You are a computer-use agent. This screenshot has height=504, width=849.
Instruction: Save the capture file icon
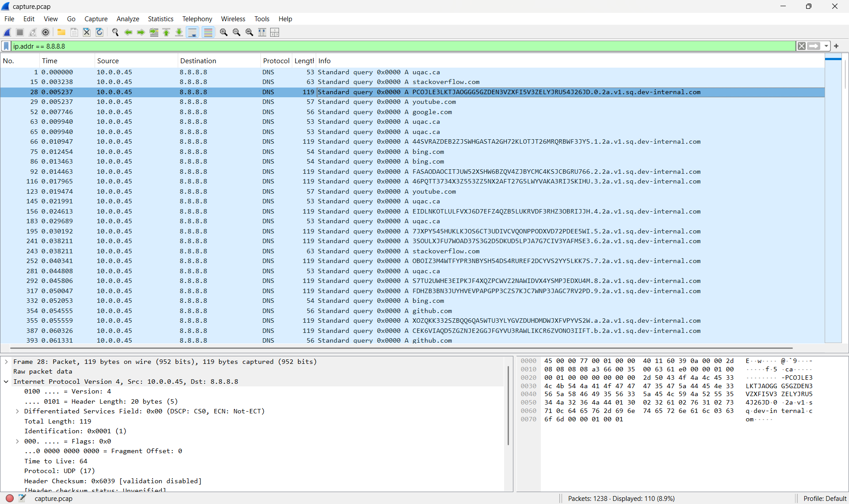74,32
